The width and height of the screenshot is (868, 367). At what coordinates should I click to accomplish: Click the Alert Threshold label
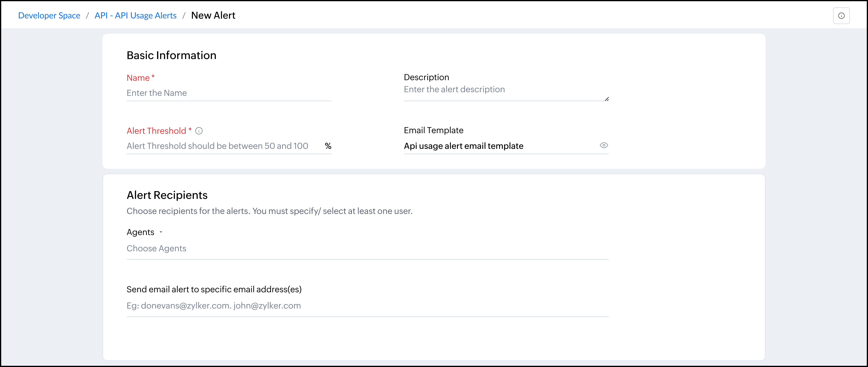click(x=156, y=131)
